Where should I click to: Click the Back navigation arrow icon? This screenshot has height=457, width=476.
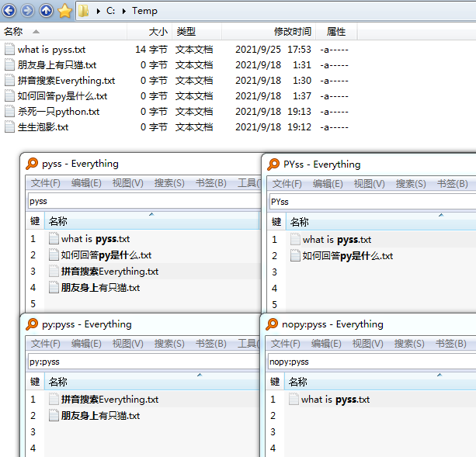click(9, 11)
